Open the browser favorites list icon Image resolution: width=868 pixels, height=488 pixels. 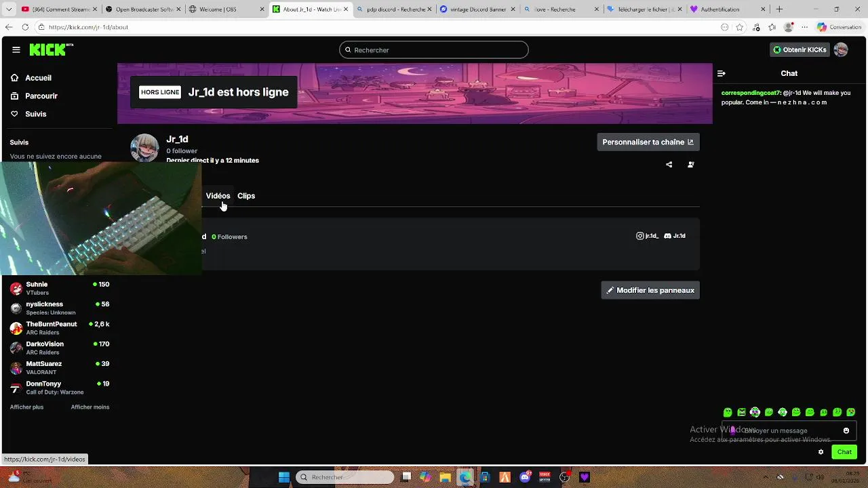[x=772, y=27]
